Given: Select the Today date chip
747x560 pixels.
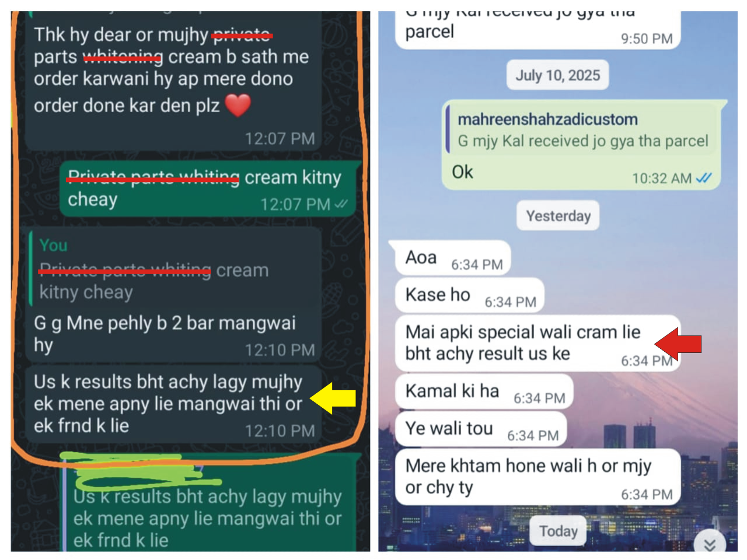Looking at the screenshot, I should point(558,531).
